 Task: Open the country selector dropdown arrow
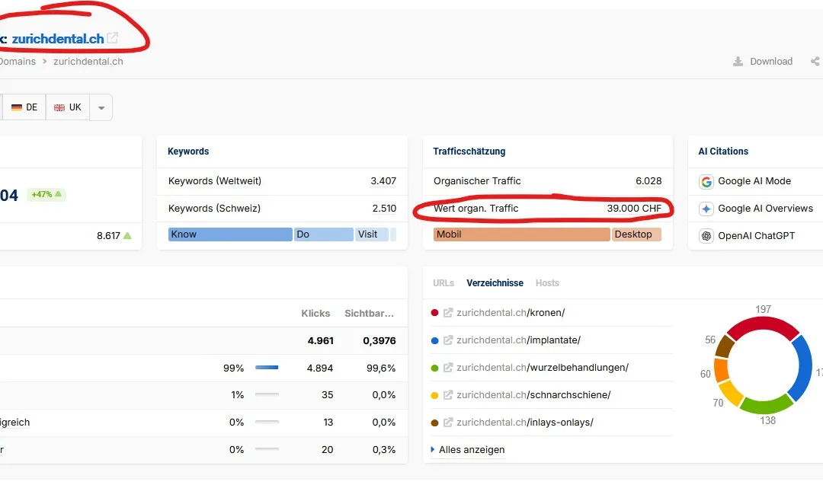101,107
